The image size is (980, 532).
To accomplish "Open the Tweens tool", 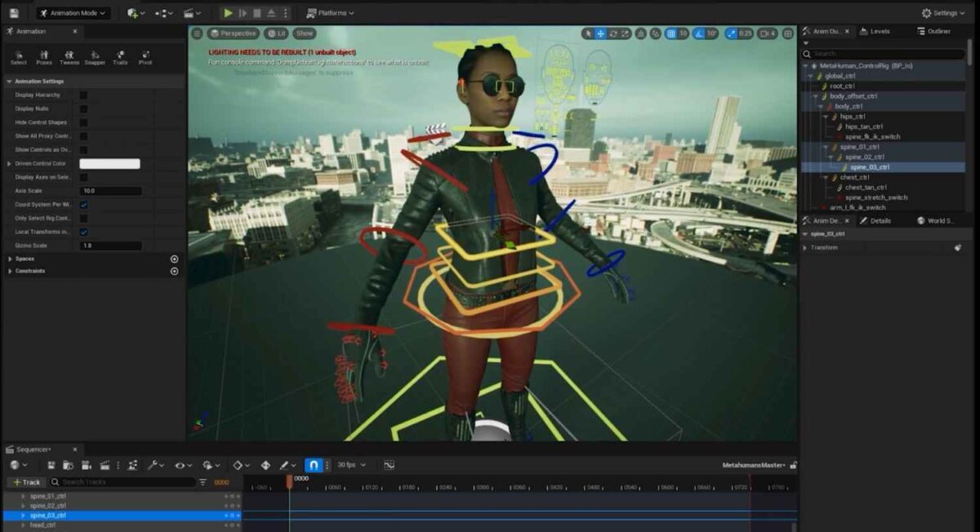I will tap(69, 56).
